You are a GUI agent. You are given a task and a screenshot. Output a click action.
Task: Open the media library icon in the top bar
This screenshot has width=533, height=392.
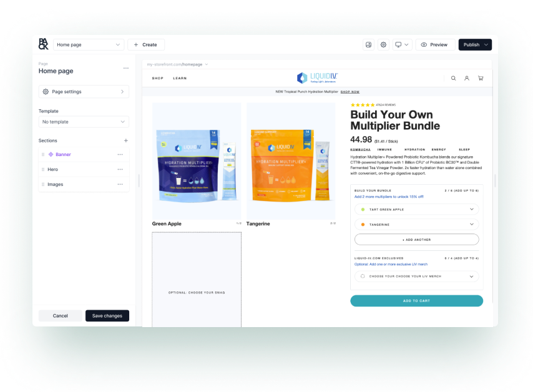[369, 45]
